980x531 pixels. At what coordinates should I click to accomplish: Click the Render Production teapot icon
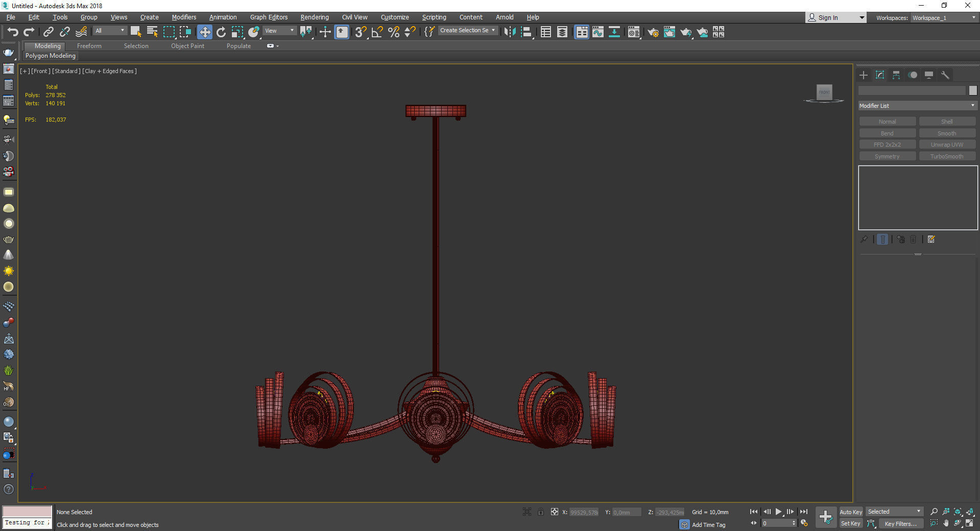point(686,32)
